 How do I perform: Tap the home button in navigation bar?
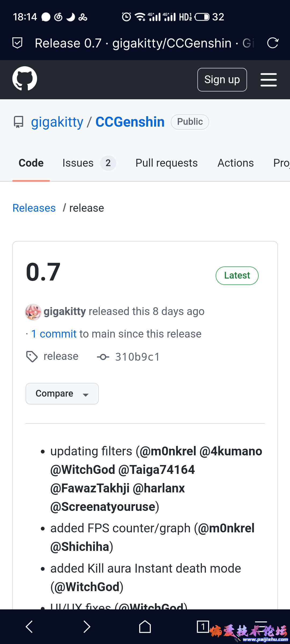point(145,627)
